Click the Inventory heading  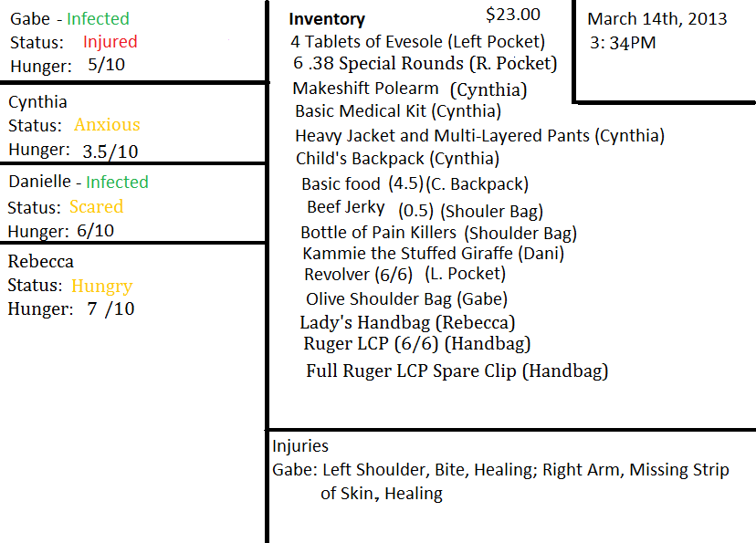tap(327, 19)
